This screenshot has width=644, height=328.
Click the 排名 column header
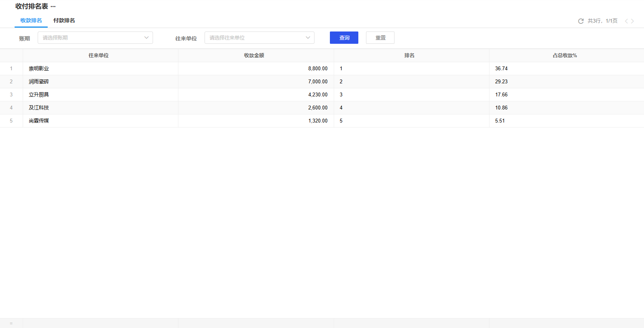pos(409,56)
